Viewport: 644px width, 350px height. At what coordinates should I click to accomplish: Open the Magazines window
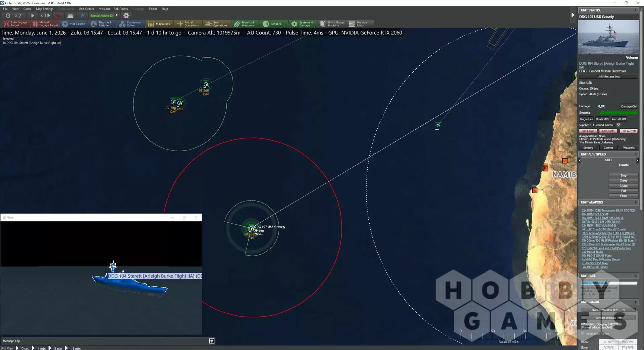(159, 24)
